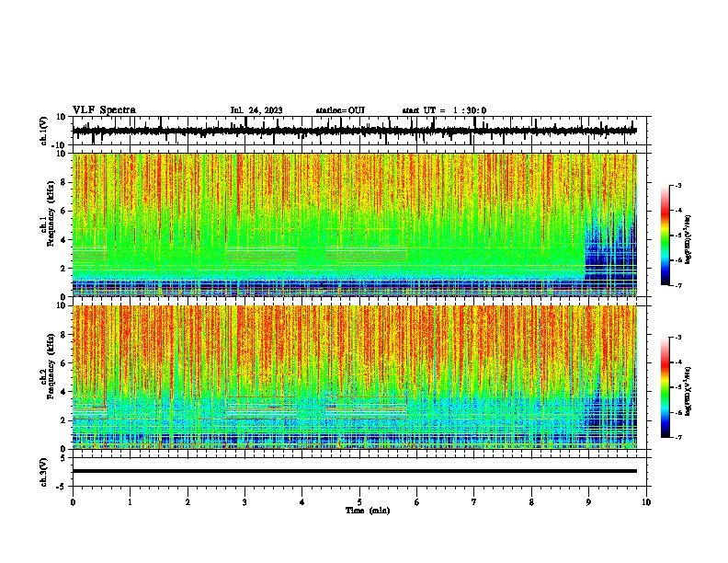Click time axis tick label '5'
Viewport: 728px width, 563px height.
pyautogui.click(x=359, y=502)
